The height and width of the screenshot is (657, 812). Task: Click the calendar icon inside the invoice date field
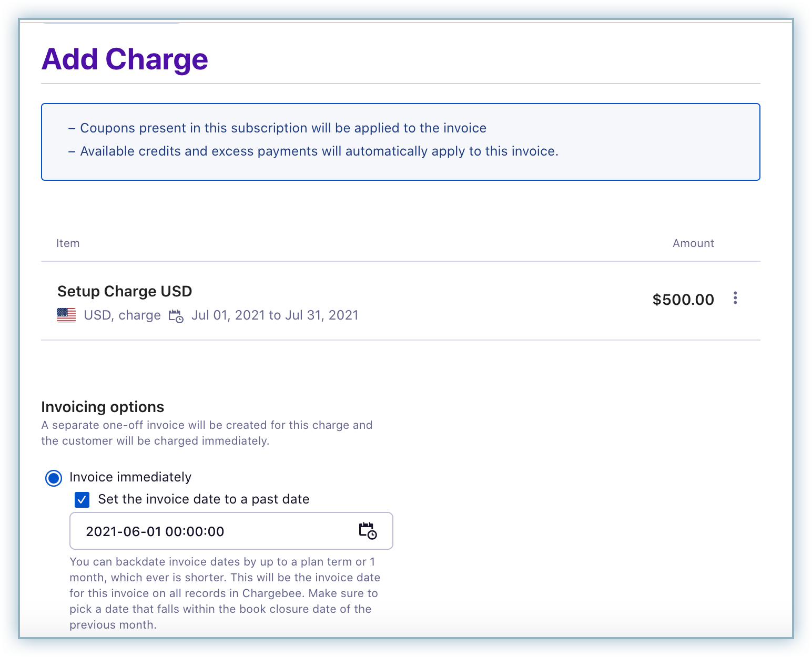click(x=368, y=531)
